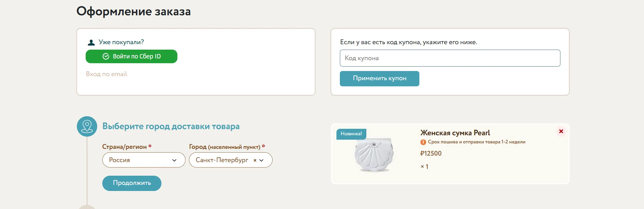
Task: Open the Вход по email link
Action: (x=106, y=74)
